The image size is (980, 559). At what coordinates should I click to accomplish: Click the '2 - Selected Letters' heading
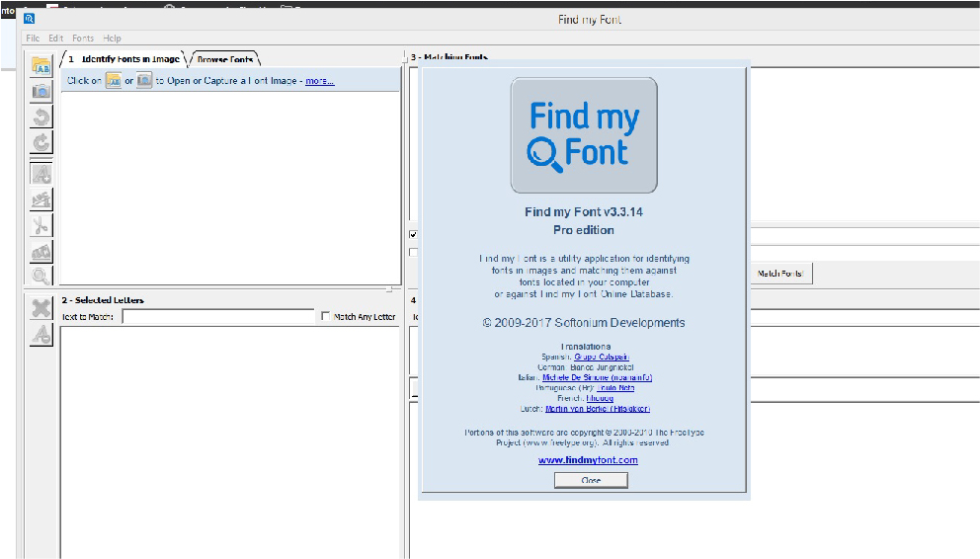[103, 300]
